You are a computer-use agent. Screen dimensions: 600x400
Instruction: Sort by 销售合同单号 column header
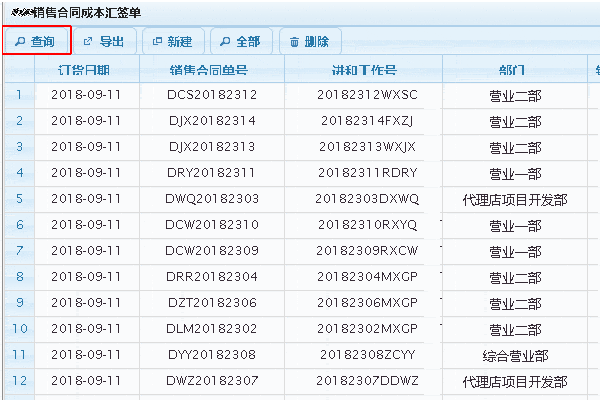pyautogui.click(x=209, y=70)
